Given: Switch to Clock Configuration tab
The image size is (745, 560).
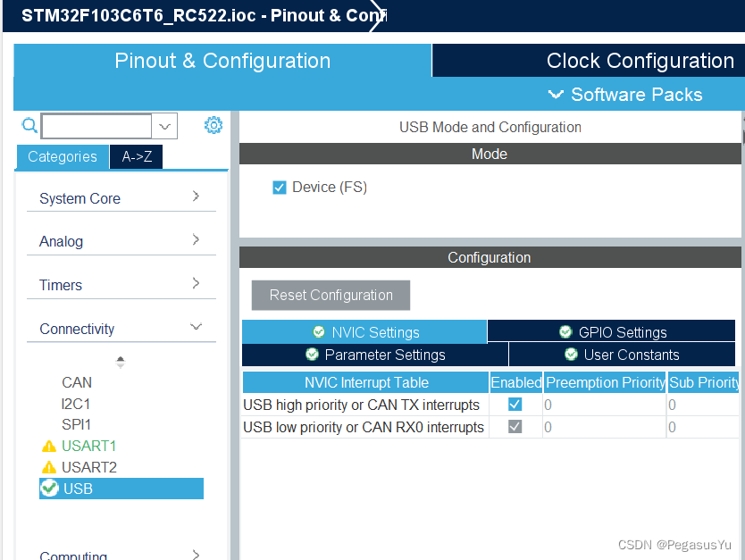Looking at the screenshot, I should 590,61.
